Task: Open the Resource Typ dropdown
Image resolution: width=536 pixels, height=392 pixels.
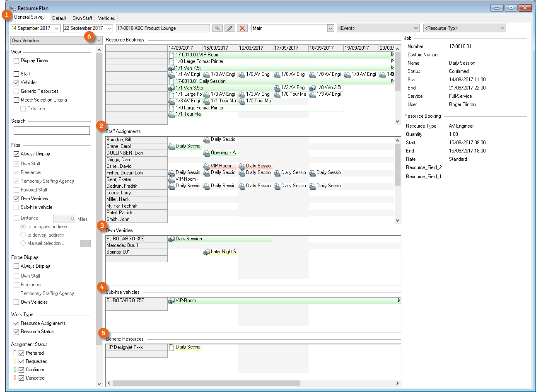Action: [x=502, y=28]
